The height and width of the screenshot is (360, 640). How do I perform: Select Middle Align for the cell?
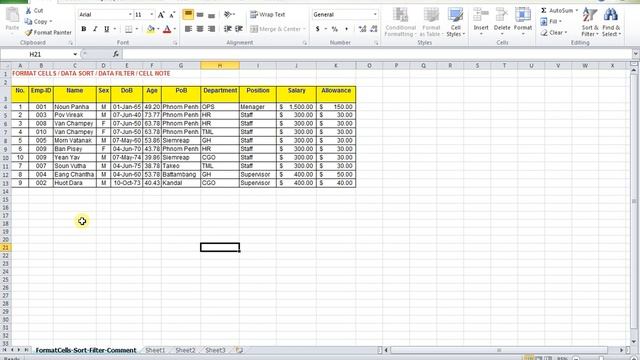pyautogui.click(x=200, y=15)
